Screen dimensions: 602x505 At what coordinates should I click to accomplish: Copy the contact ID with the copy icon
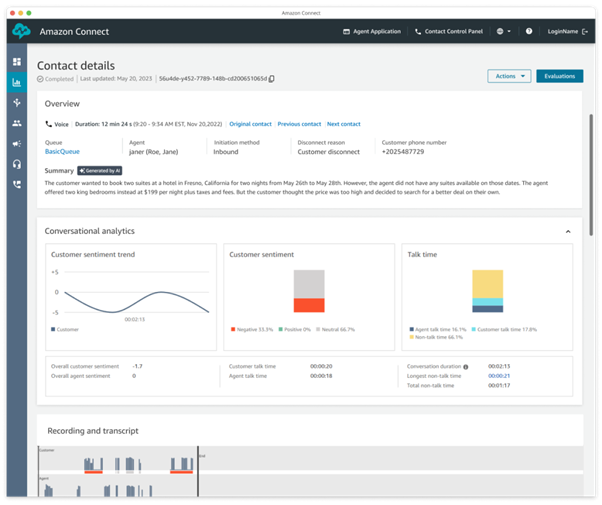click(x=271, y=78)
